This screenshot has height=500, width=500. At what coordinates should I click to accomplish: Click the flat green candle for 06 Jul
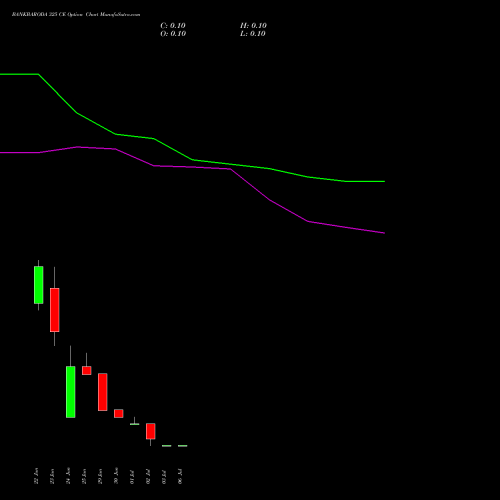pos(183,446)
